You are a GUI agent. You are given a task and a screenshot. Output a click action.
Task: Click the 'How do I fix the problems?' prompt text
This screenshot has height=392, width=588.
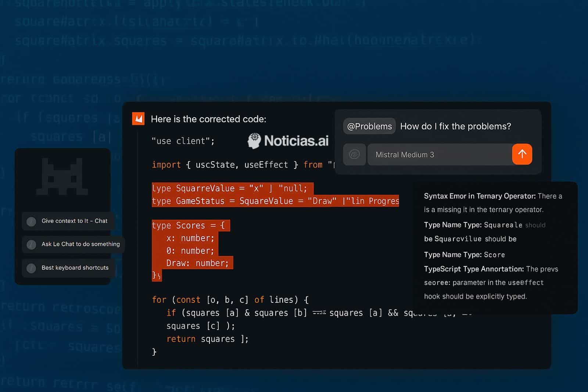455,126
